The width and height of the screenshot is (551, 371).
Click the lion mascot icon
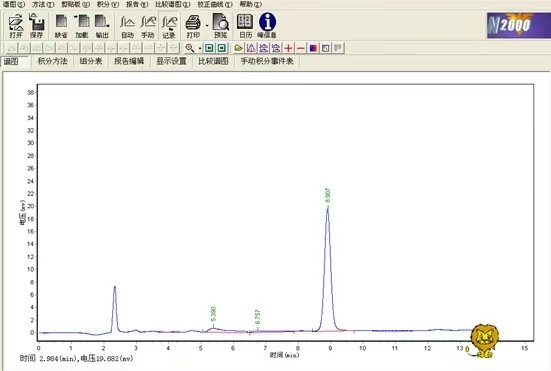(485, 340)
